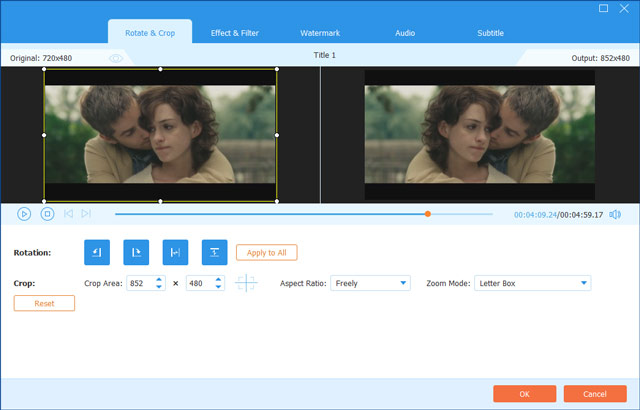
Task: Open the Aspect Ratio dropdown
Action: [x=370, y=283]
